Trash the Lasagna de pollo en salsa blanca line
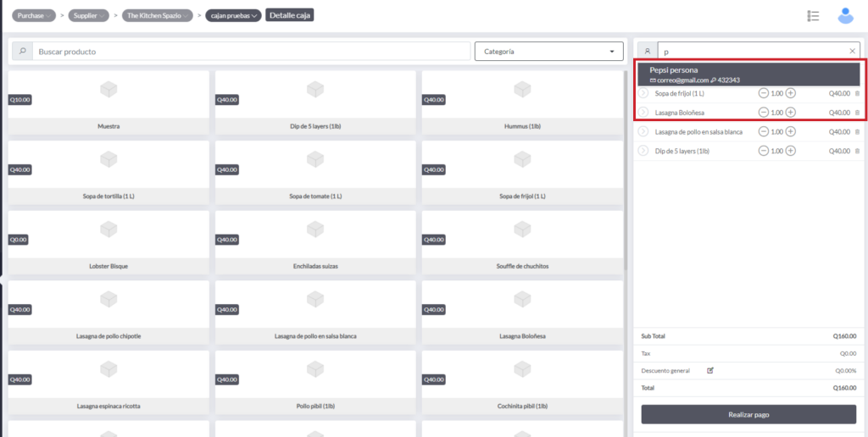 (857, 132)
